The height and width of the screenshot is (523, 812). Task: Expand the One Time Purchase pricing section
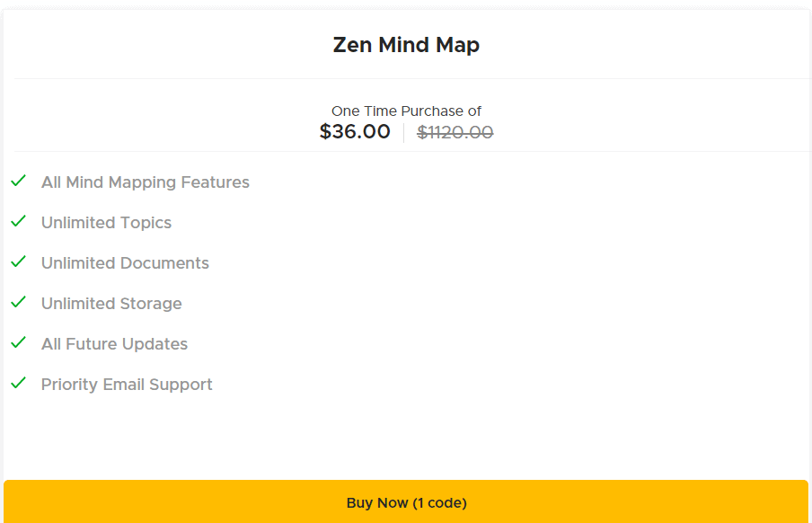tap(406, 121)
